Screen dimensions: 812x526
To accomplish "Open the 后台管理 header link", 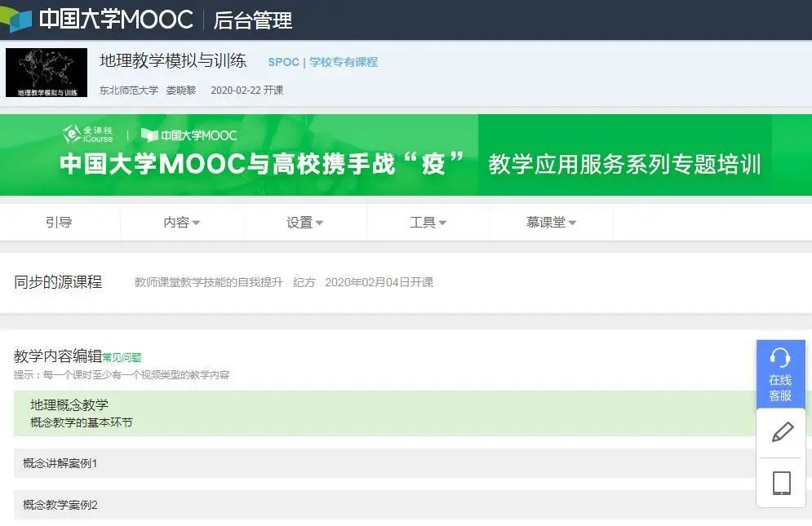I will click(x=252, y=20).
